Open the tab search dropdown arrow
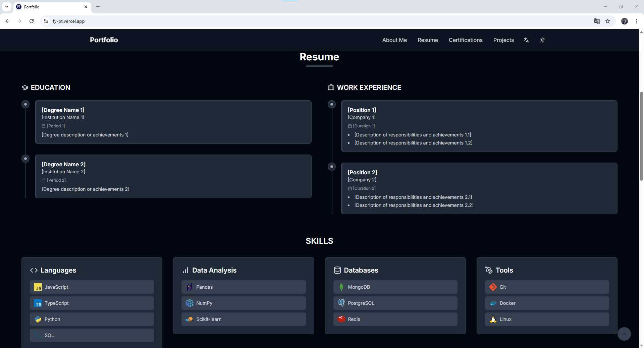 click(7, 7)
